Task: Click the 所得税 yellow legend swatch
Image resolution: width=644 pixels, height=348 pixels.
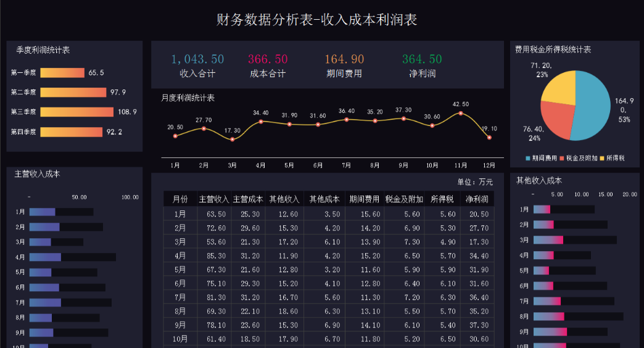Action: coord(601,158)
